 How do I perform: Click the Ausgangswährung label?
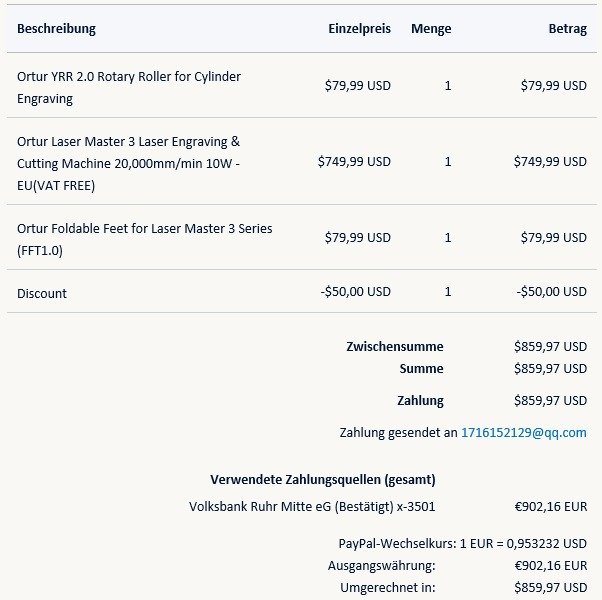coord(387,566)
